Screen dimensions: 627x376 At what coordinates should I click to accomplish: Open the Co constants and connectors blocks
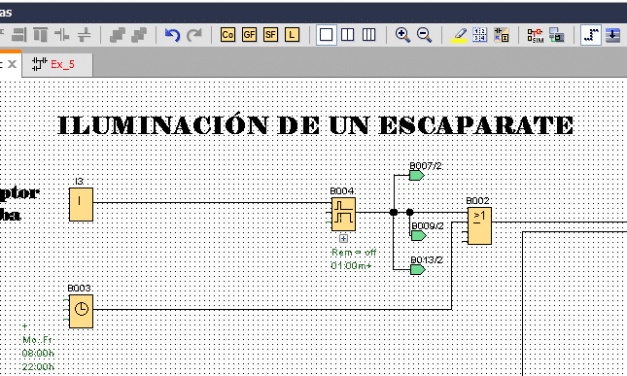[228, 35]
